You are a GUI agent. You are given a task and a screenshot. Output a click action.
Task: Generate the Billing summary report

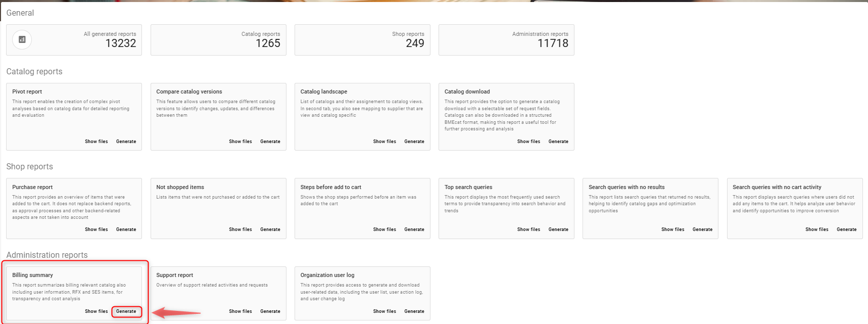click(126, 311)
